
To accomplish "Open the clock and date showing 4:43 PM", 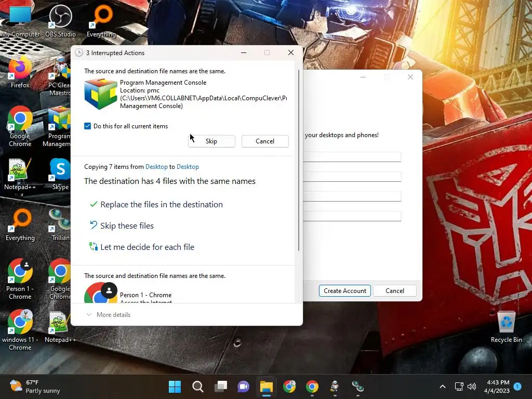I will click(497, 387).
